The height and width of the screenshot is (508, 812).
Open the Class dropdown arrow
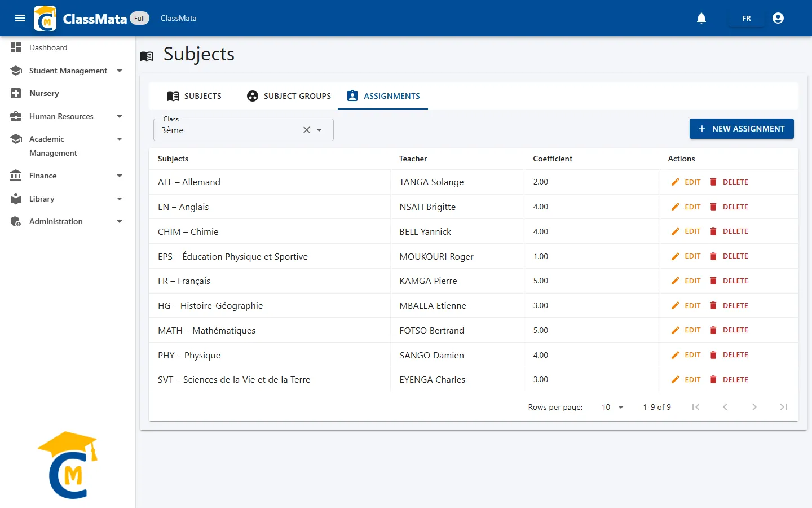coord(320,130)
